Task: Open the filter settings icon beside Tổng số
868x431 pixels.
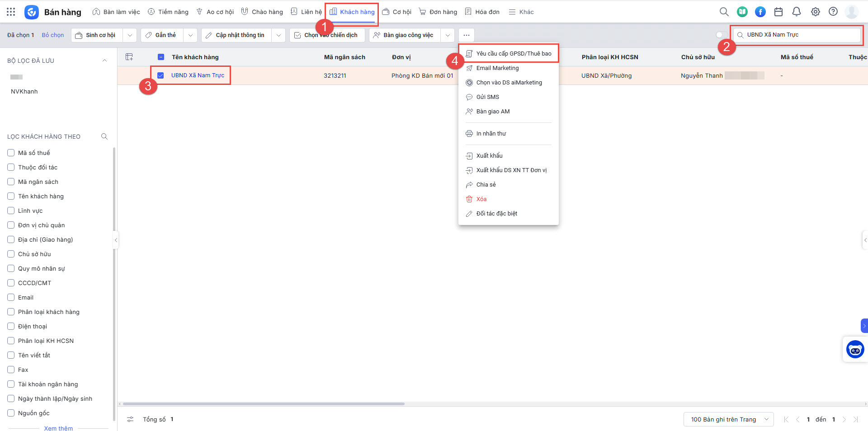Action: [130, 419]
